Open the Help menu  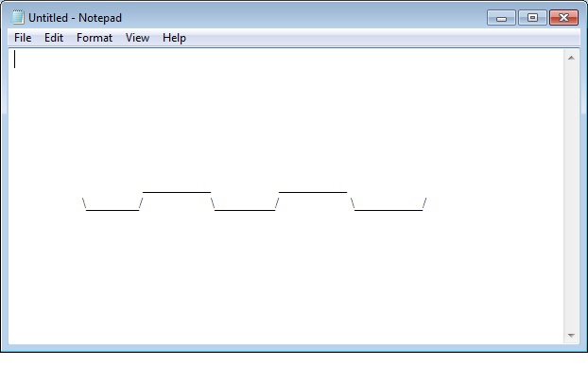[x=174, y=38]
